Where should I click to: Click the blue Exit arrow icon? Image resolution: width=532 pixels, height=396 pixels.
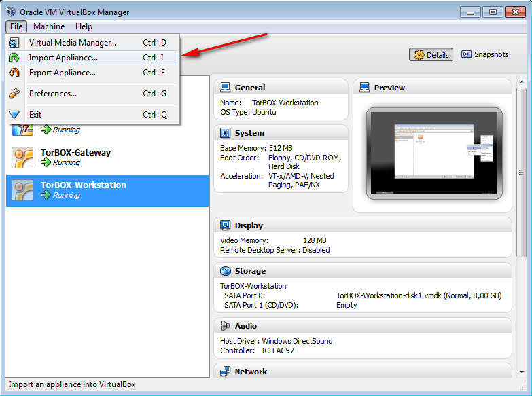click(14, 115)
